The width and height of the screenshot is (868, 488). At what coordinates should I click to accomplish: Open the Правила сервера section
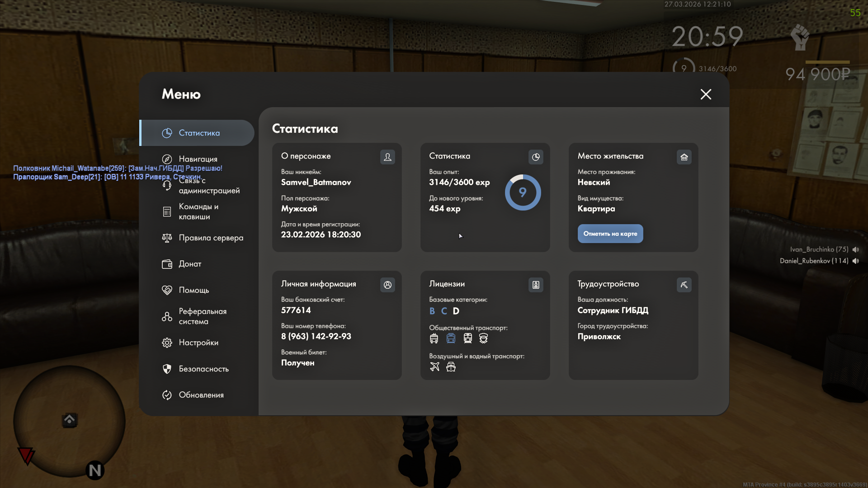211,238
